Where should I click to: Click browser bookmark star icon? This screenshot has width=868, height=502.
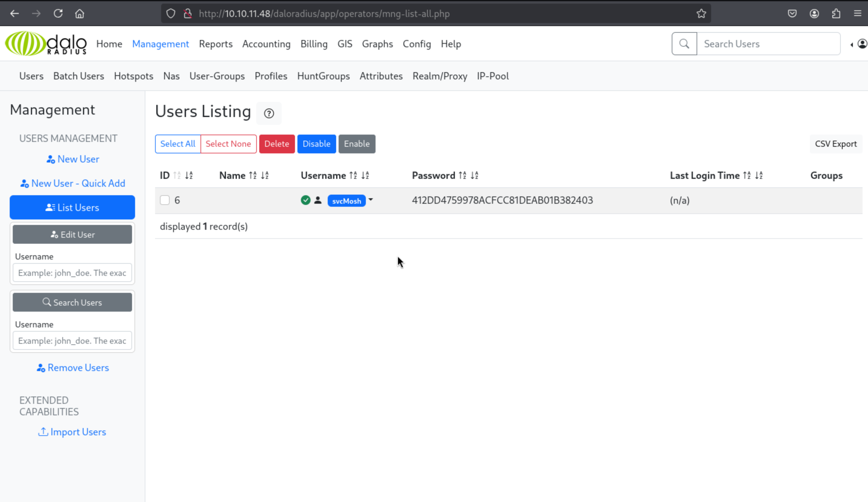(x=701, y=14)
